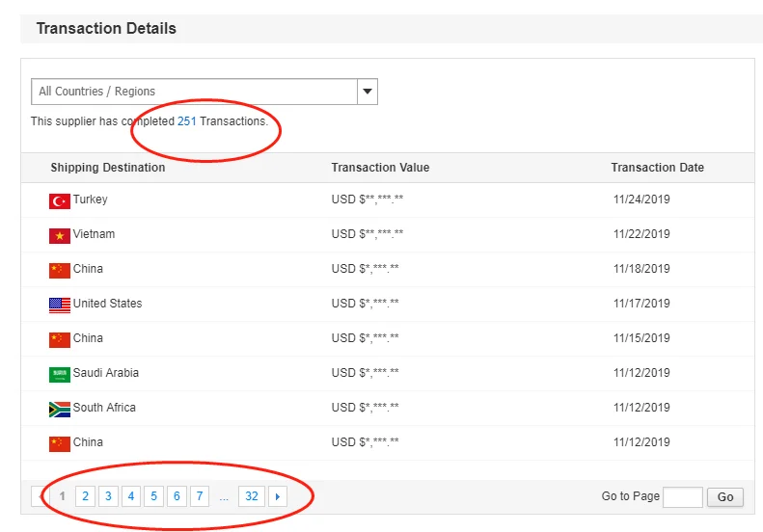Go to page 2 of transactions
The width and height of the screenshot is (763, 532).
(85, 496)
